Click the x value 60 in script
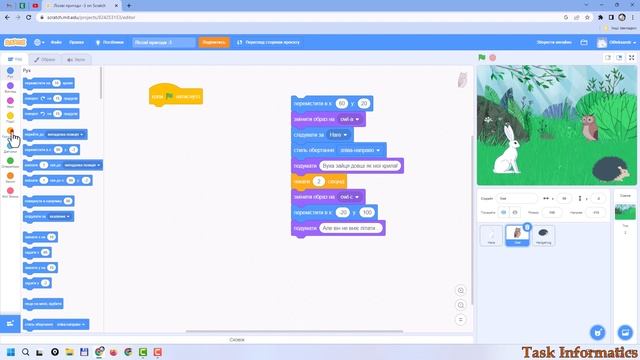The image size is (640, 360). 342,104
